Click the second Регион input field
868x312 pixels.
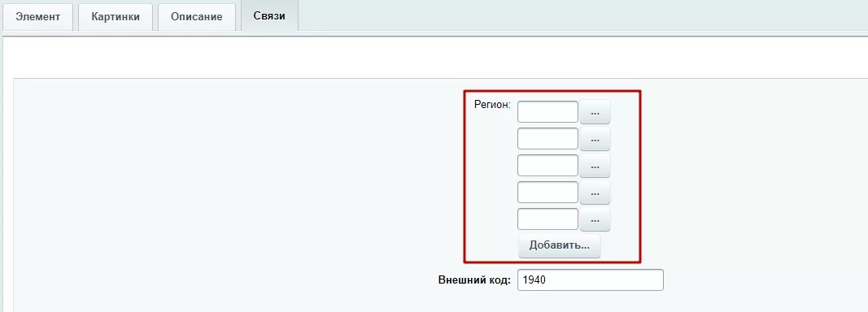(x=548, y=138)
